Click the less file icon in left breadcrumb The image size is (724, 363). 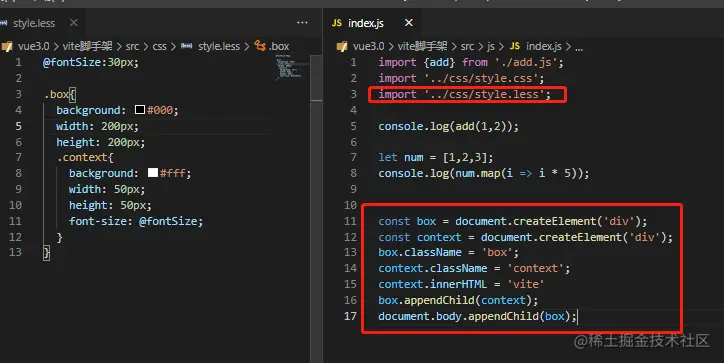(x=187, y=46)
